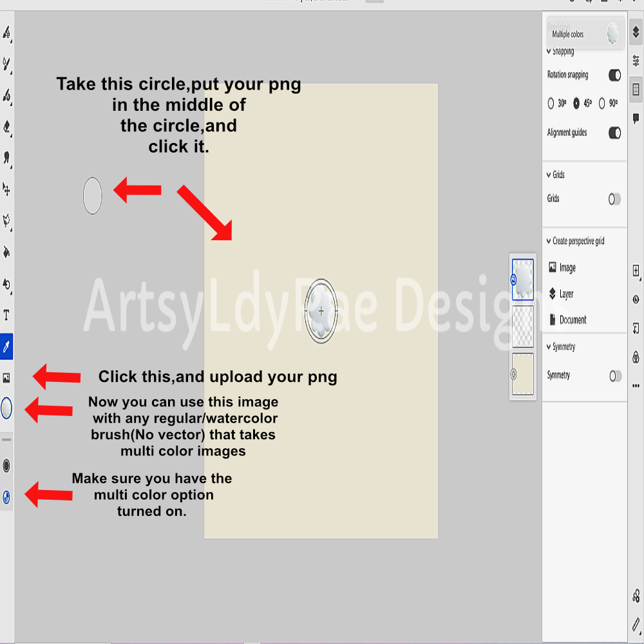Select the Paint bucket fill tool
Image resolution: width=644 pixels, height=644 pixels.
(6, 252)
